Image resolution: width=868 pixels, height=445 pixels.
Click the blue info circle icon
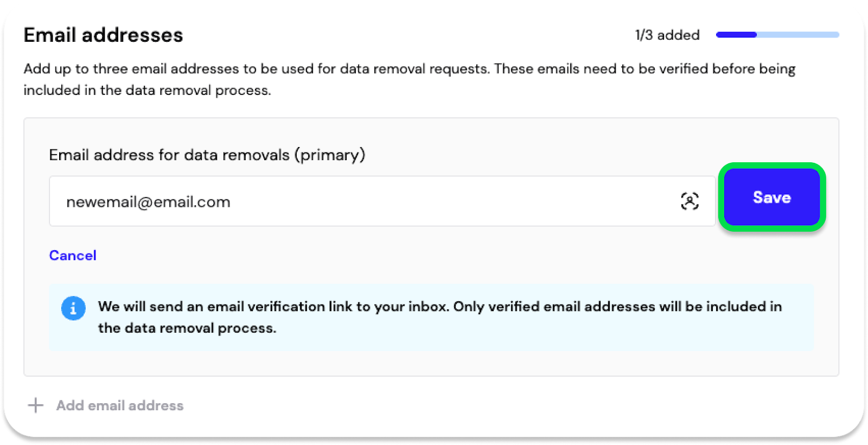[x=73, y=308]
